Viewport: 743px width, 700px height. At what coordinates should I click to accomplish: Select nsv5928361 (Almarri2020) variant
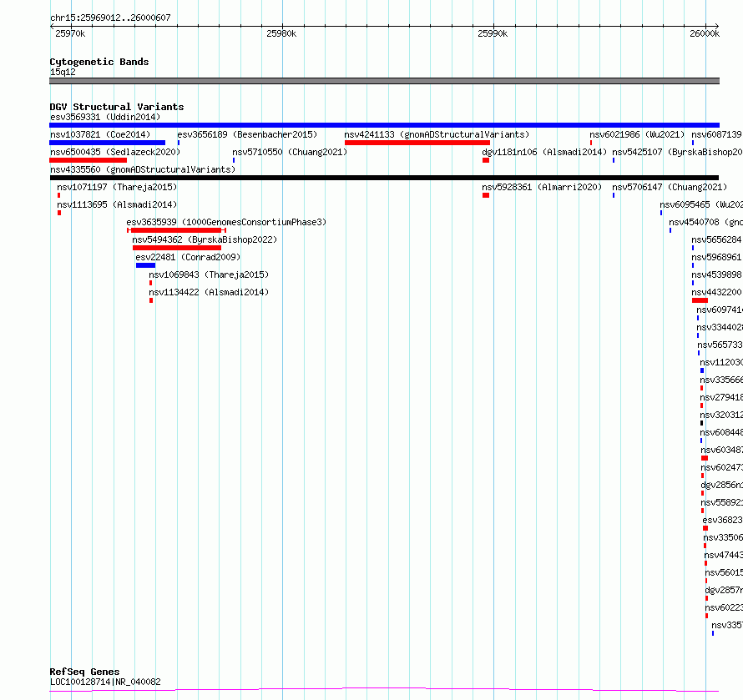click(x=542, y=187)
